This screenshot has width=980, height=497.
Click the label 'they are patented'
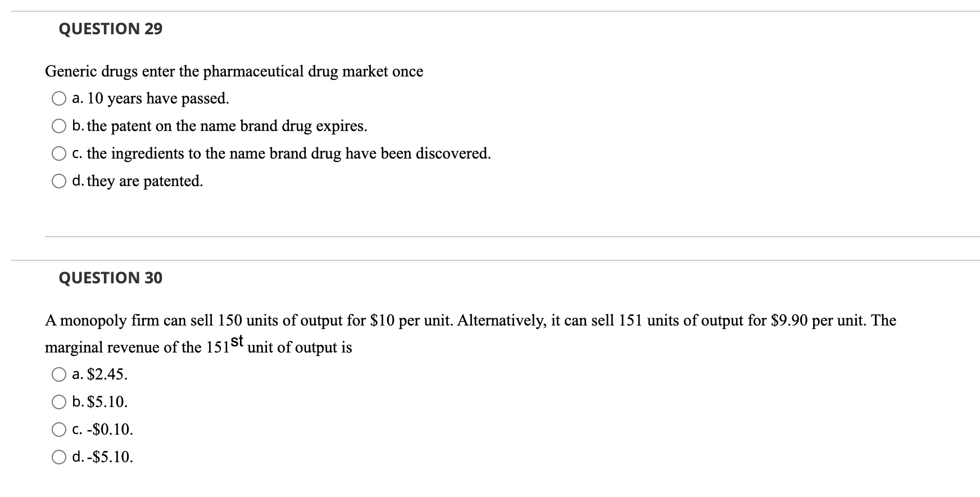coord(137,180)
